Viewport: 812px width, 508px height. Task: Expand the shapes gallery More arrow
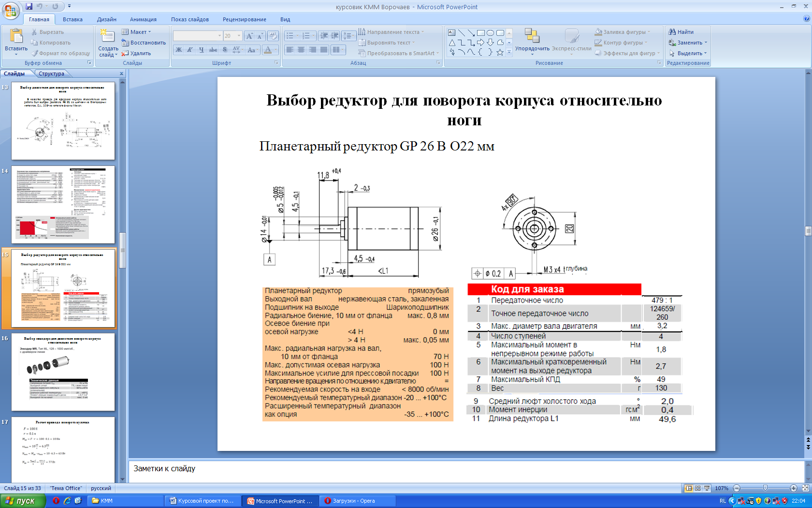509,52
